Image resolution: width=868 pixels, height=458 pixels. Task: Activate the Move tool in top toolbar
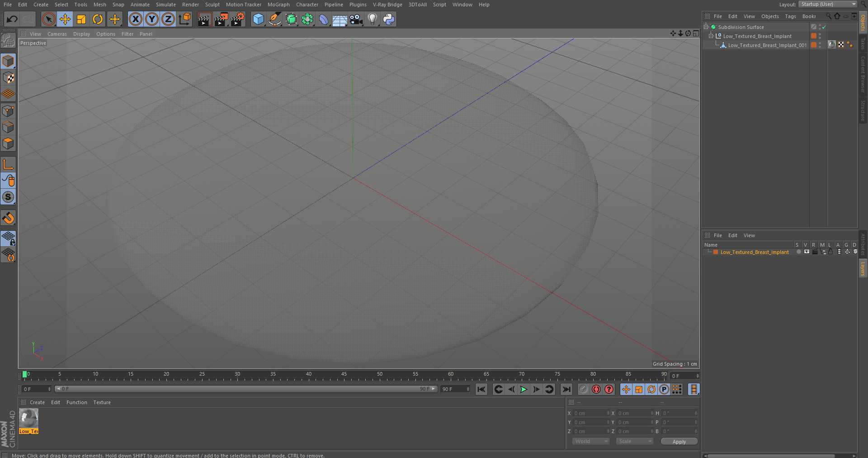pos(65,19)
